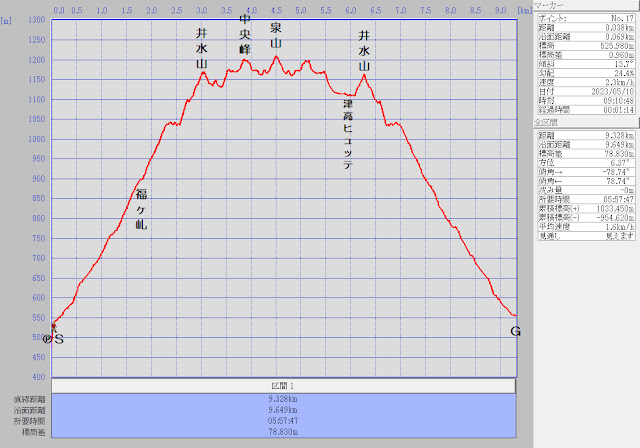This screenshot has width=640, height=448.
Task: Click the 所要時間 row label below the graph
Action: (29, 421)
